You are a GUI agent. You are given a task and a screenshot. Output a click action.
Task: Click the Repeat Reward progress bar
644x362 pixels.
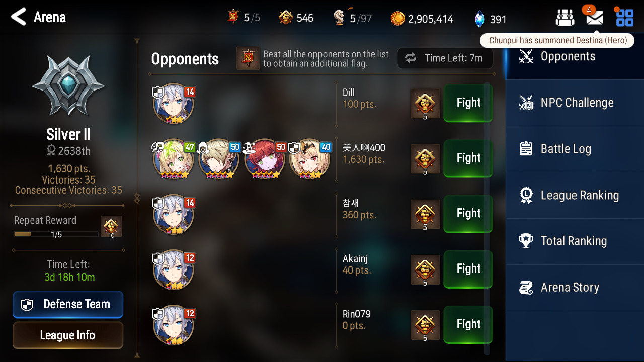[56, 234]
